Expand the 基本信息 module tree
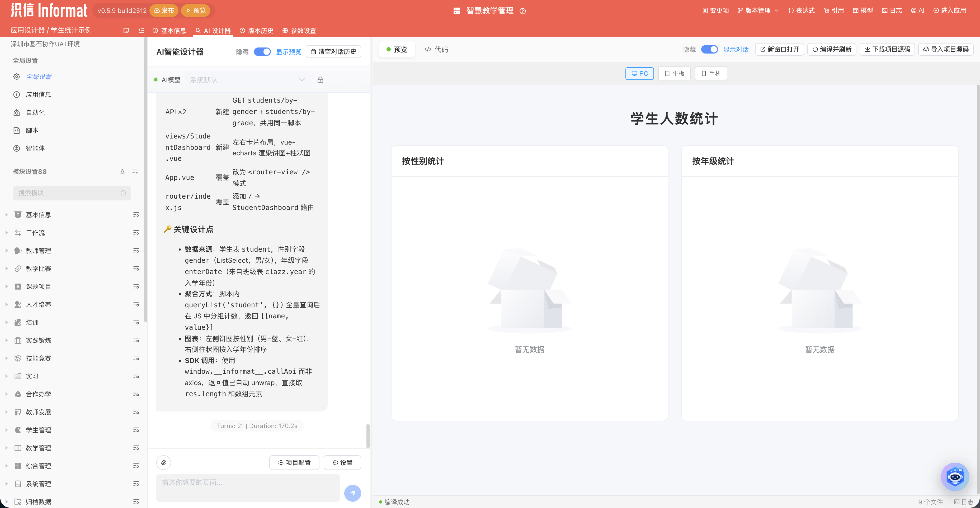 [6, 215]
